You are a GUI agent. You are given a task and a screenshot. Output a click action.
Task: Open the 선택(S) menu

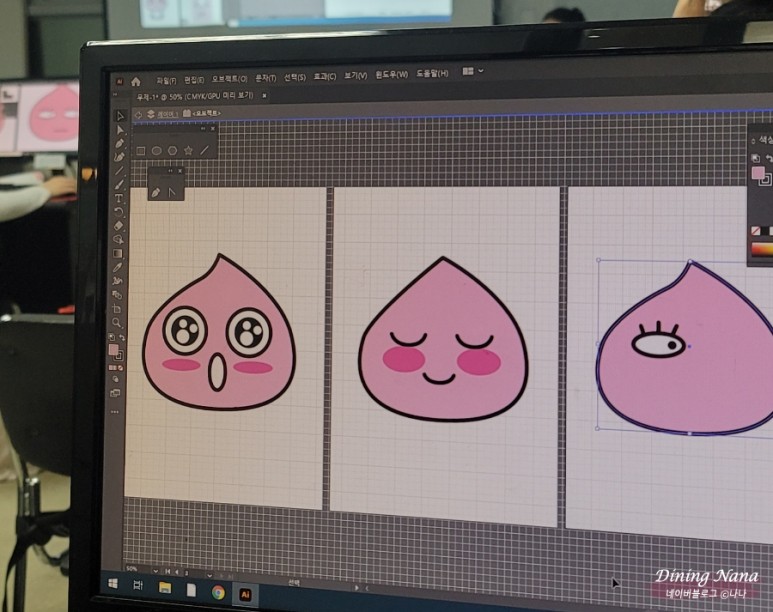(295, 77)
